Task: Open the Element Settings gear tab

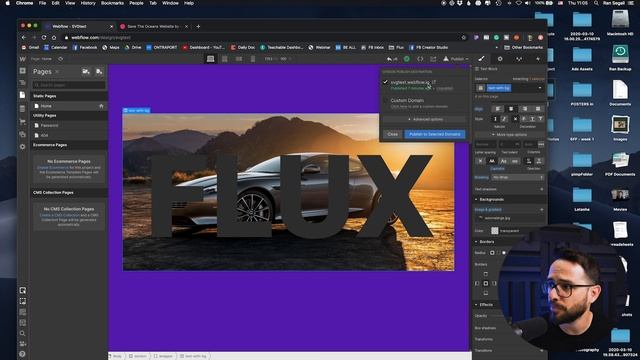Action: [x=500, y=59]
